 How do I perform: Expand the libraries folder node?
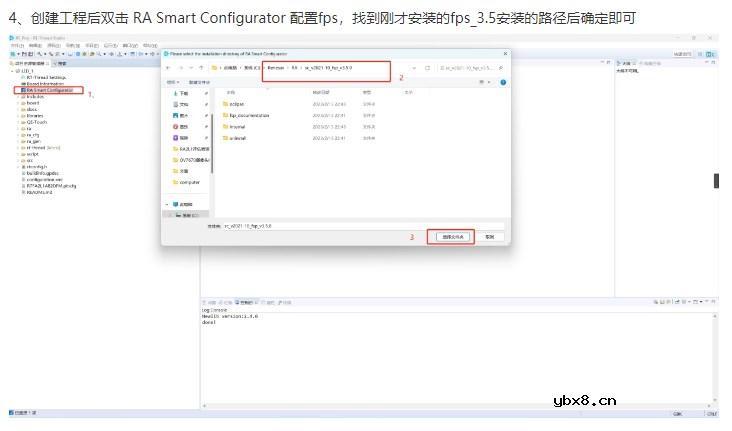18,116
